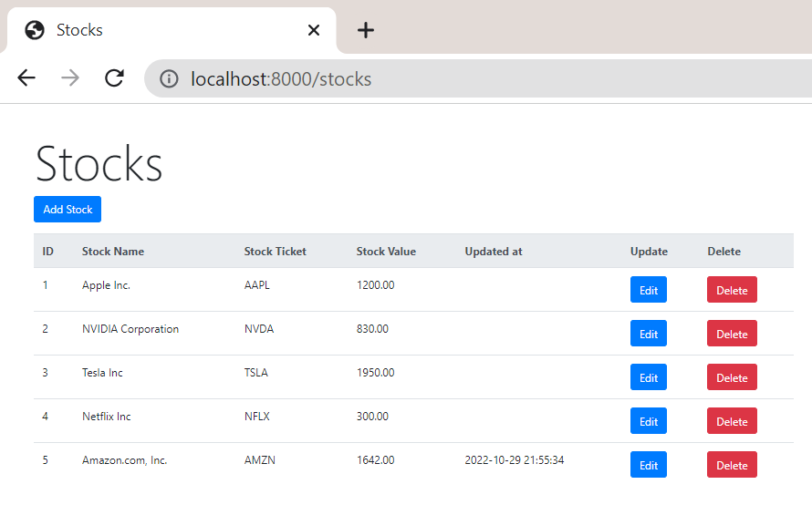The width and height of the screenshot is (812, 505).
Task: Select the NVDA ticker cell
Action: click(x=259, y=329)
